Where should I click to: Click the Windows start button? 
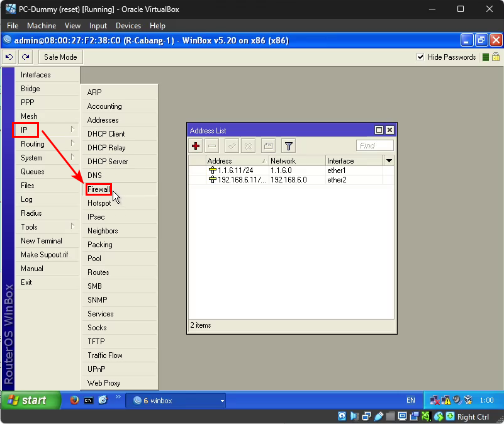31,400
